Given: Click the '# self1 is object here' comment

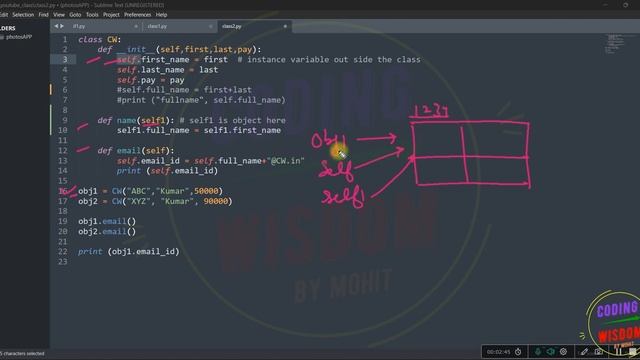Looking at the screenshot, I should pyautogui.click(x=233, y=120).
